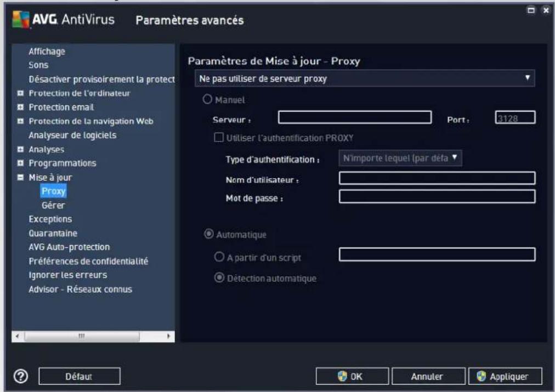
Task: Click the tree scrollbar right arrow
Action: coord(168,336)
